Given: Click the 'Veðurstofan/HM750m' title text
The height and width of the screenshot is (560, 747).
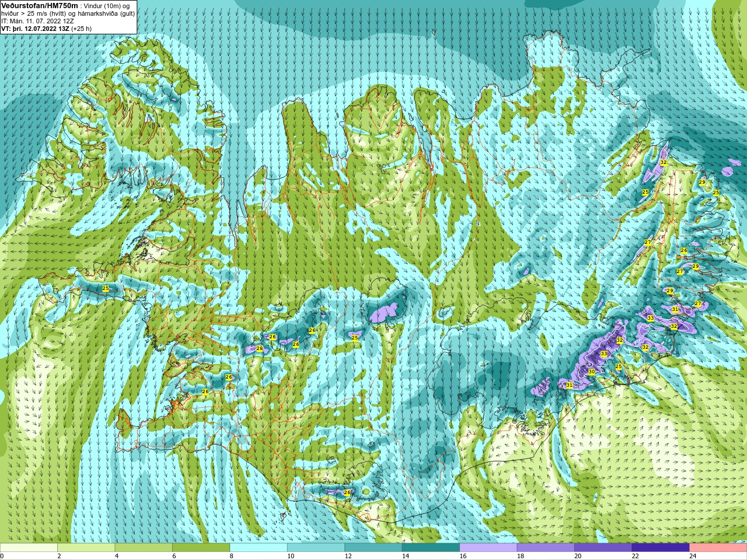Looking at the screenshot, I should (40, 5).
